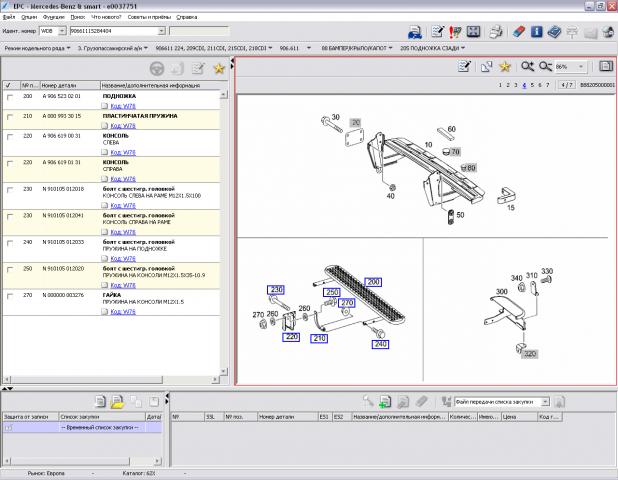
Task: Click the blue info icon in main toolbar
Action: 536,32
